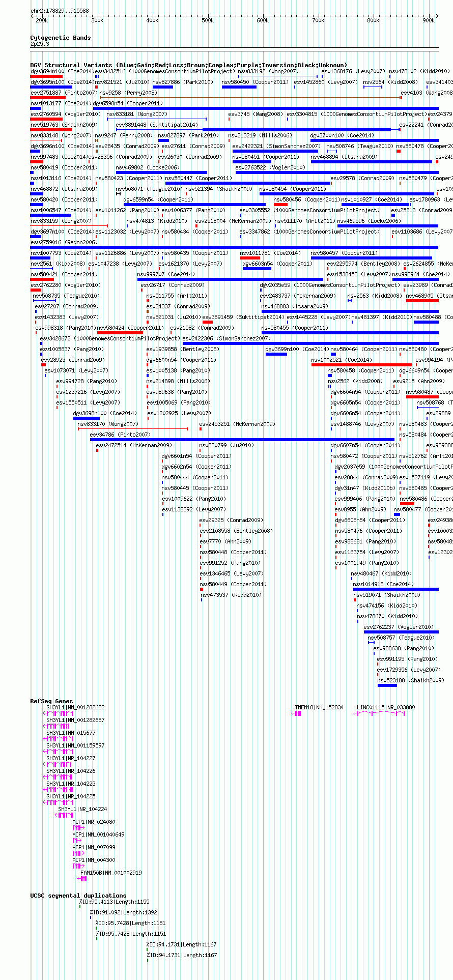
Task: Select variant esv3891459 (Suktitipat2014)
Action: pyautogui.click(x=243, y=318)
